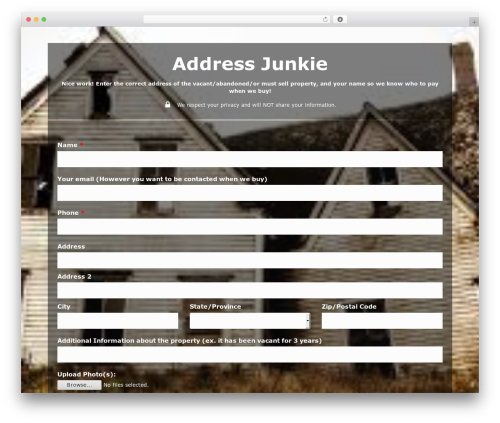Focus the Name input field
This screenshot has height=423, width=500.
pos(250,159)
